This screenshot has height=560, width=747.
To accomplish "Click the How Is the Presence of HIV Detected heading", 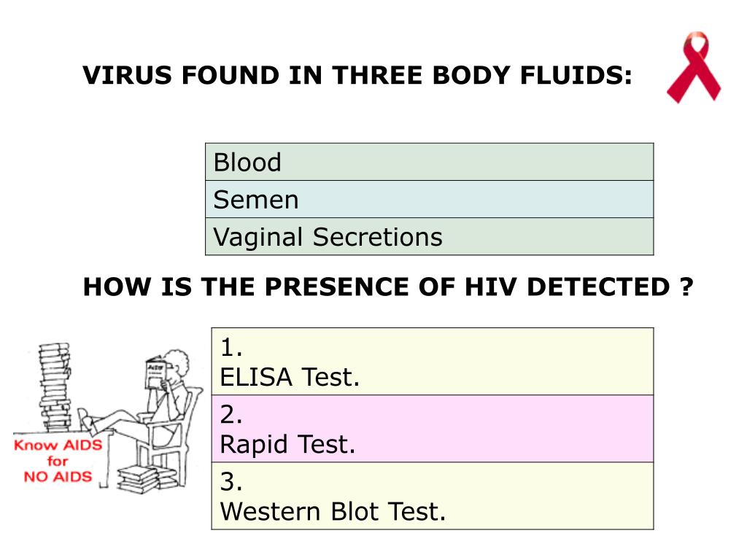I will pyautogui.click(x=388, y=287).
